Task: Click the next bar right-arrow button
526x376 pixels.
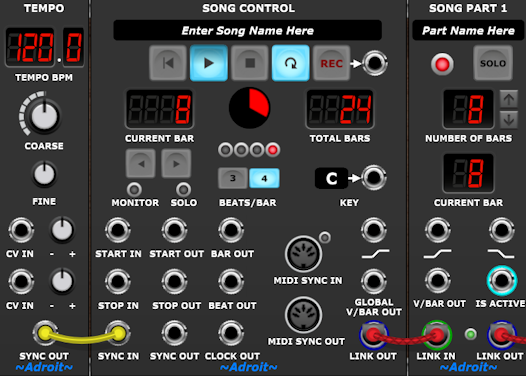Action: click(176, 164)
